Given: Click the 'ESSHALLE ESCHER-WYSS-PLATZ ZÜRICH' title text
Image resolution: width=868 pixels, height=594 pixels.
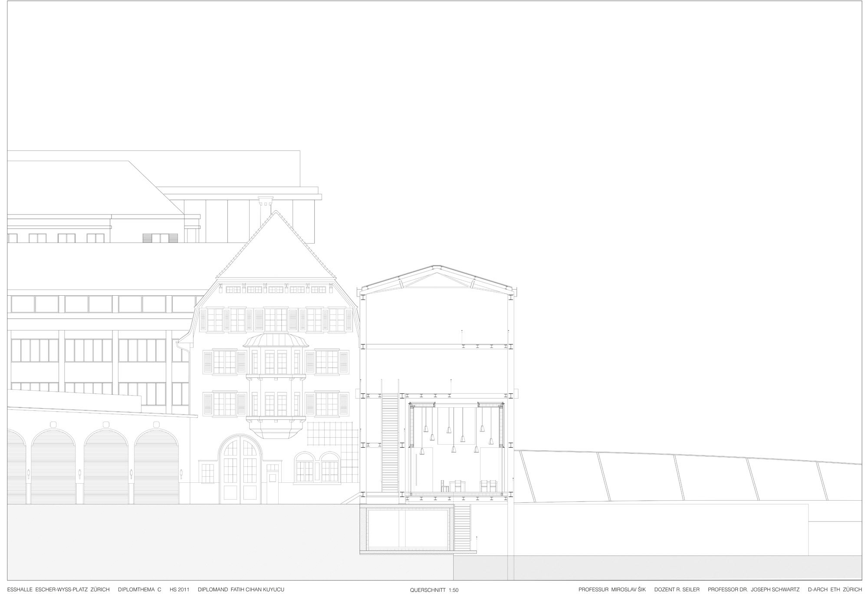Looking at the screenshot, I should click(59, 590).
